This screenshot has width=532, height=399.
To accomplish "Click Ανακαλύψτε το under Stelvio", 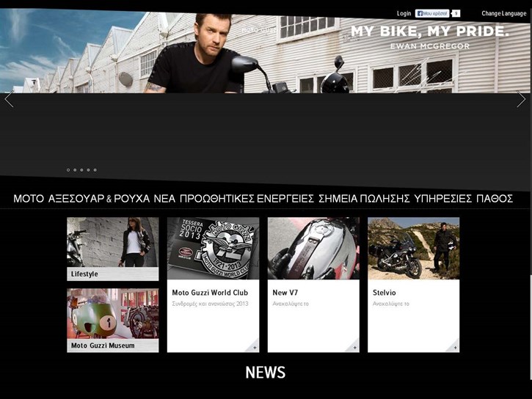I will click(x=391, y=304).
